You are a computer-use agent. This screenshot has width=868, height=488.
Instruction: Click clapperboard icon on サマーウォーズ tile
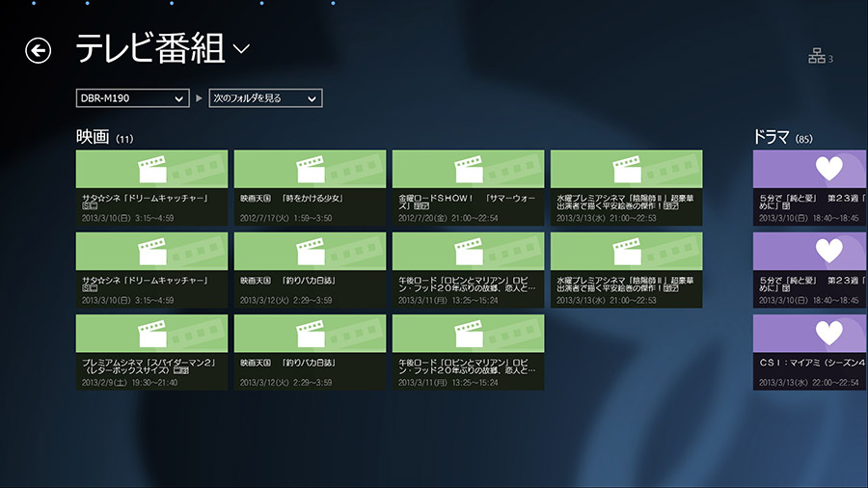click(x=468, y=169)
